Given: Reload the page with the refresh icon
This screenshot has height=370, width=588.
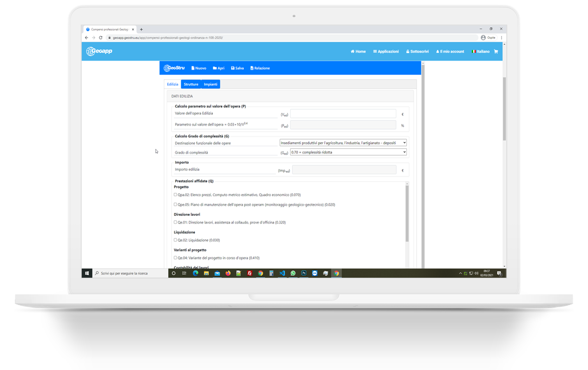Looking at the screenshot, I should [x=100, y=37].
